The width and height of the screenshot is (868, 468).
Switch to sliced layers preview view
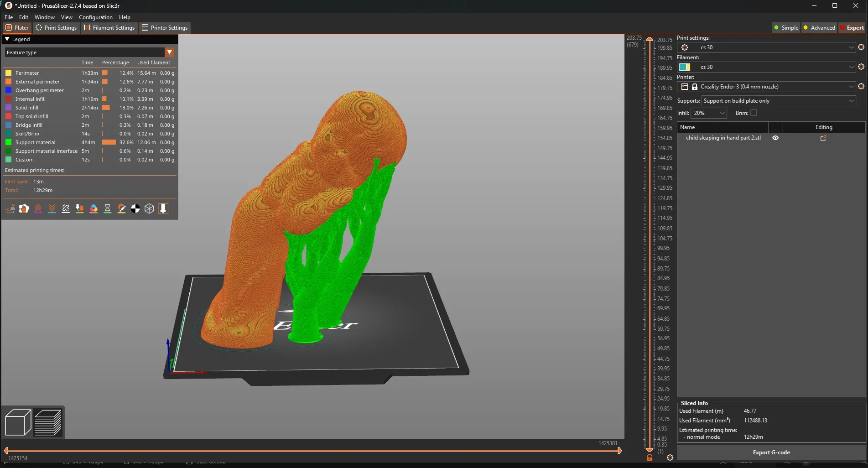pos(48,422)
